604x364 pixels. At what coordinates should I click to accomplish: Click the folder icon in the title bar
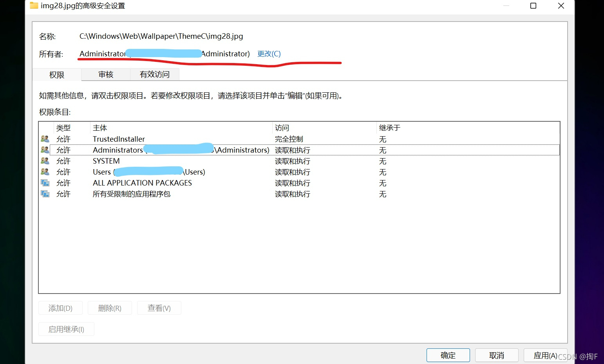point(34,5)
